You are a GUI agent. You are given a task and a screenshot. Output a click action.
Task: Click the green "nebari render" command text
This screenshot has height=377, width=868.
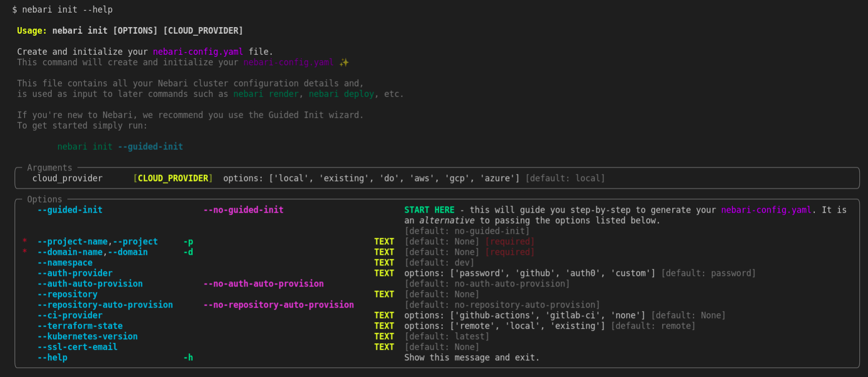(266, 94)
